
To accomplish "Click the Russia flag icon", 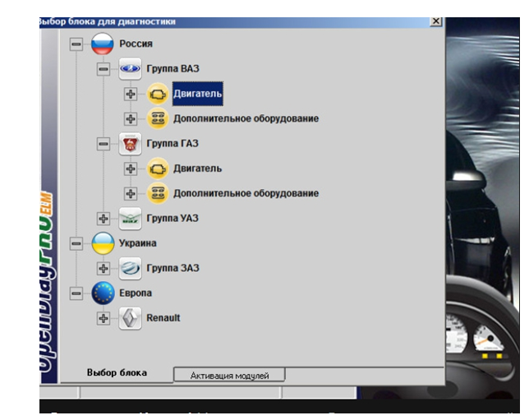I will pyautogui.click(x=102, y=44).
